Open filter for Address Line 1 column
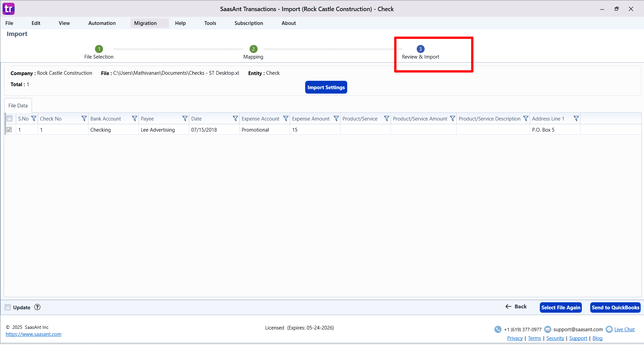 point(576,118)
